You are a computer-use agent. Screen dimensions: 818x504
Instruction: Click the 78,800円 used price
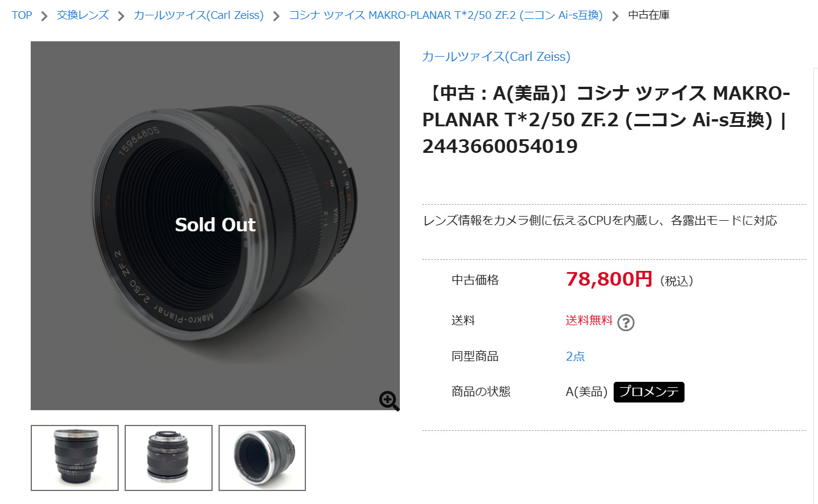click(609, 279)
